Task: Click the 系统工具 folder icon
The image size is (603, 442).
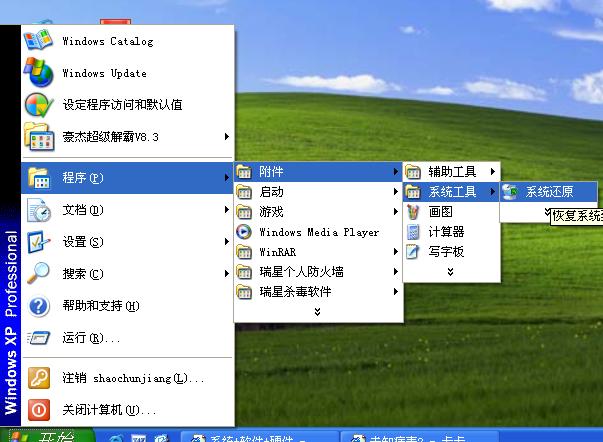Action: click(x=413, y=192)
